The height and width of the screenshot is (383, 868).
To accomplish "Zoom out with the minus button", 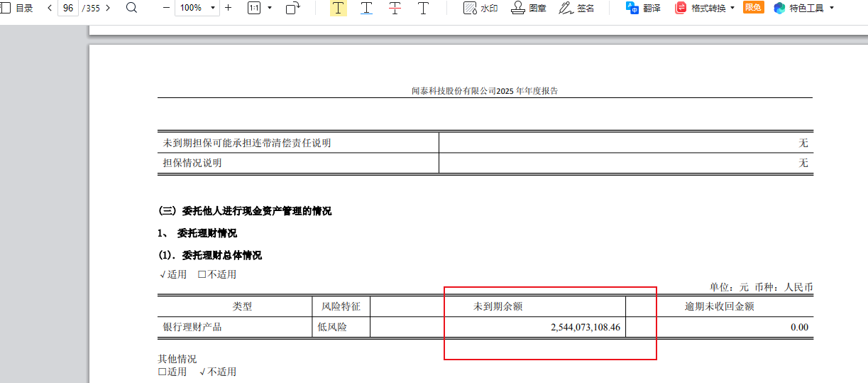I will coord(166,9).
